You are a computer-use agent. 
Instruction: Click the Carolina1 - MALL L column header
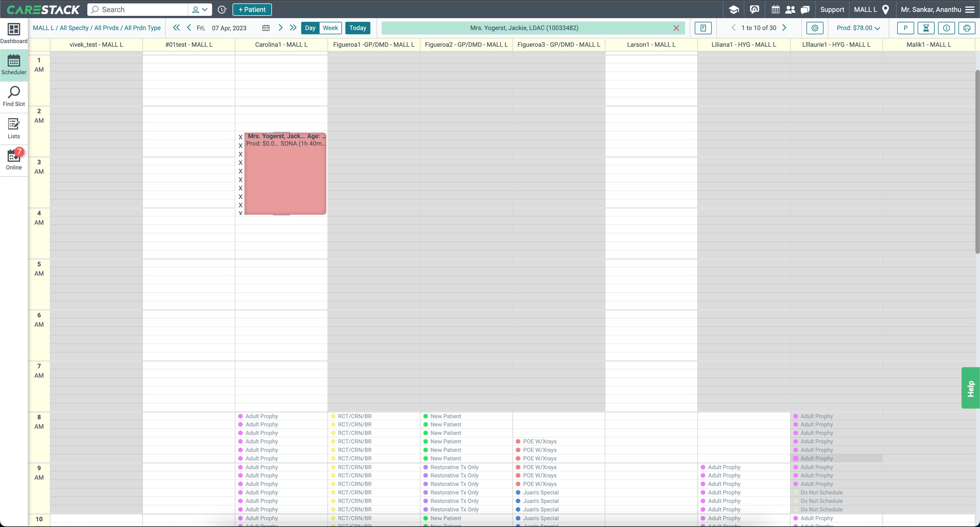click(x=281, y=44)
